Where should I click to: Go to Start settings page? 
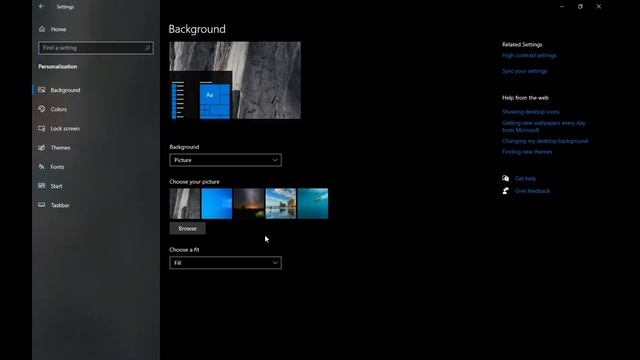coord(56,186)
